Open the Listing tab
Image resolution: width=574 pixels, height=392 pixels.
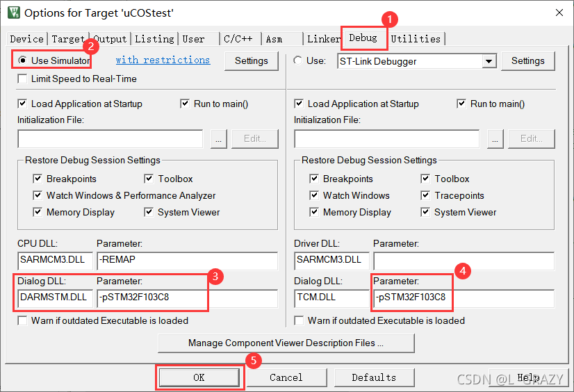click(154, 39)
